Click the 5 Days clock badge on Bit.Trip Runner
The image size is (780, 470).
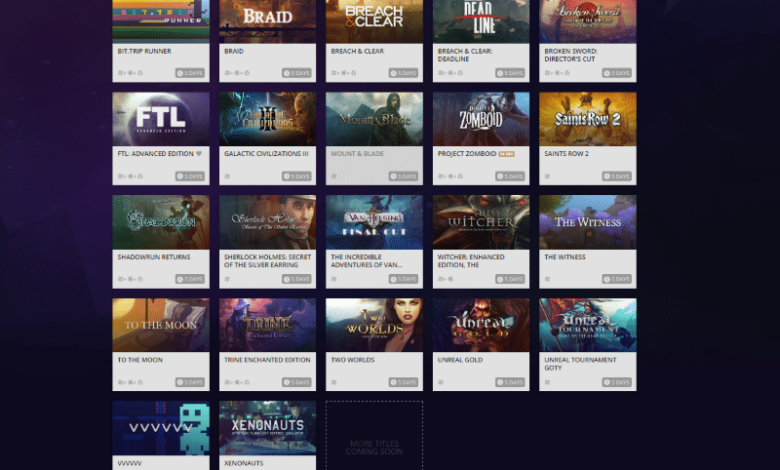[x=190, y=73]
